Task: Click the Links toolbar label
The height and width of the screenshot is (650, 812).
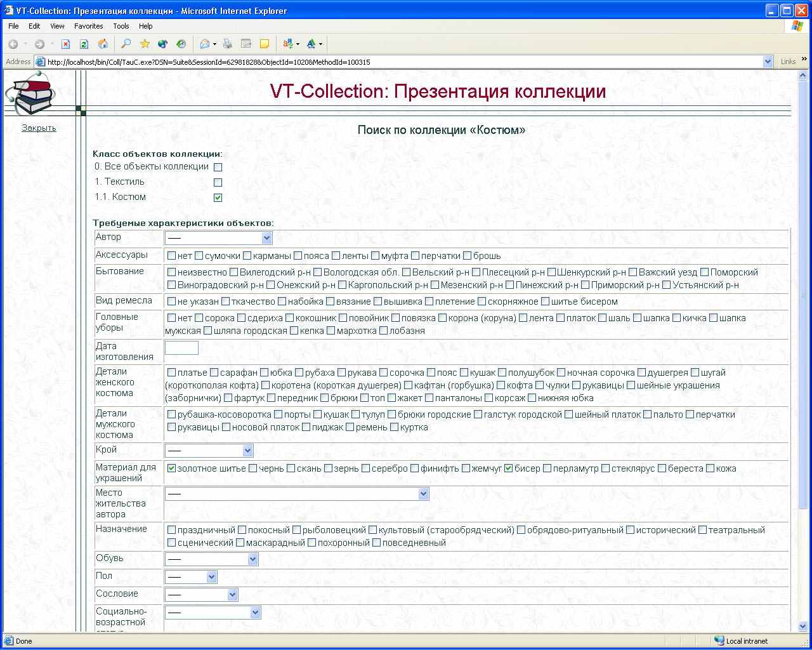Action: coord(789,62)
